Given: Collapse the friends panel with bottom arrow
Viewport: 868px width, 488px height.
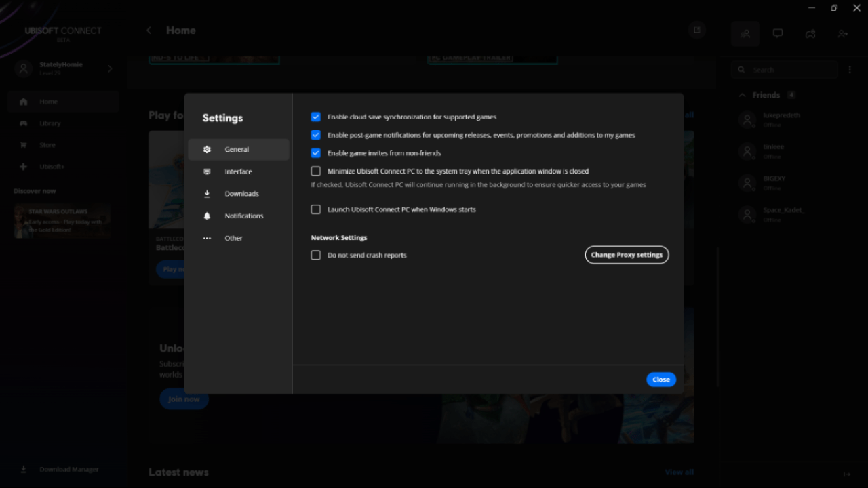Looking at the screenshot, I should point(846,474).
